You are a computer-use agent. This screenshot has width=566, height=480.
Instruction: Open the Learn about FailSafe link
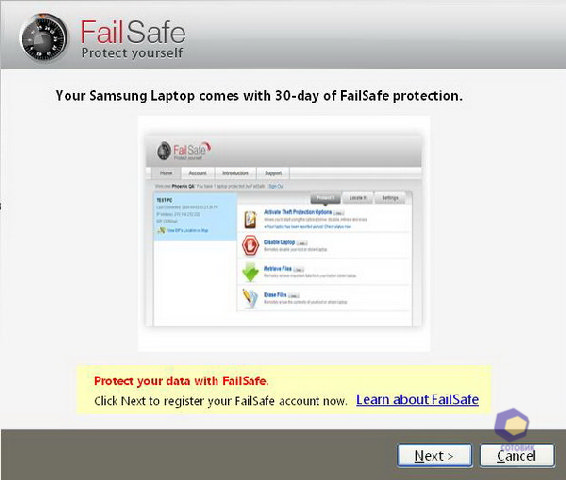click(x=417, y=400)
